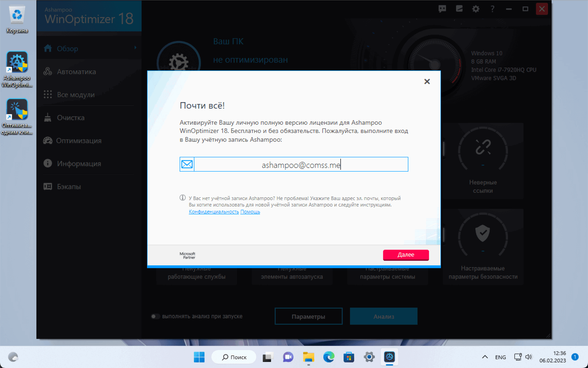Open Microsoft Store from the taskbar

tap(349, 357)
